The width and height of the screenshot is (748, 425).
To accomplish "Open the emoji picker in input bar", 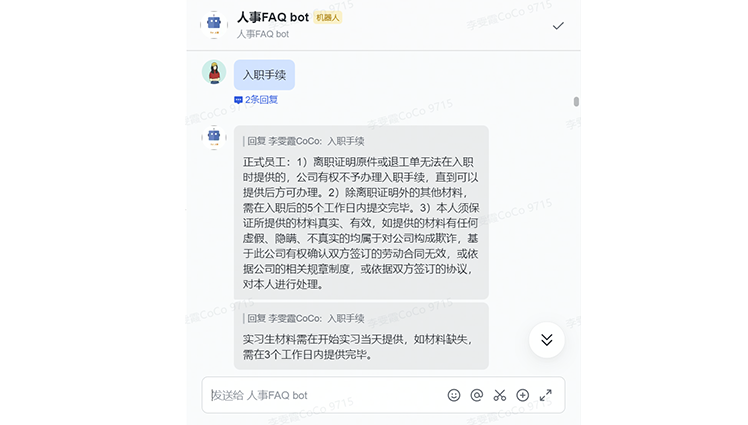I will [454, 395].
